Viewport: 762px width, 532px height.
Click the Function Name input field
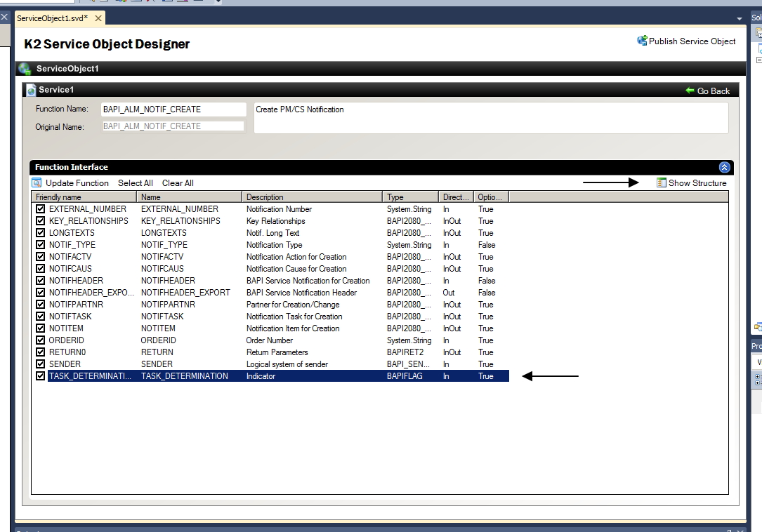173,109
